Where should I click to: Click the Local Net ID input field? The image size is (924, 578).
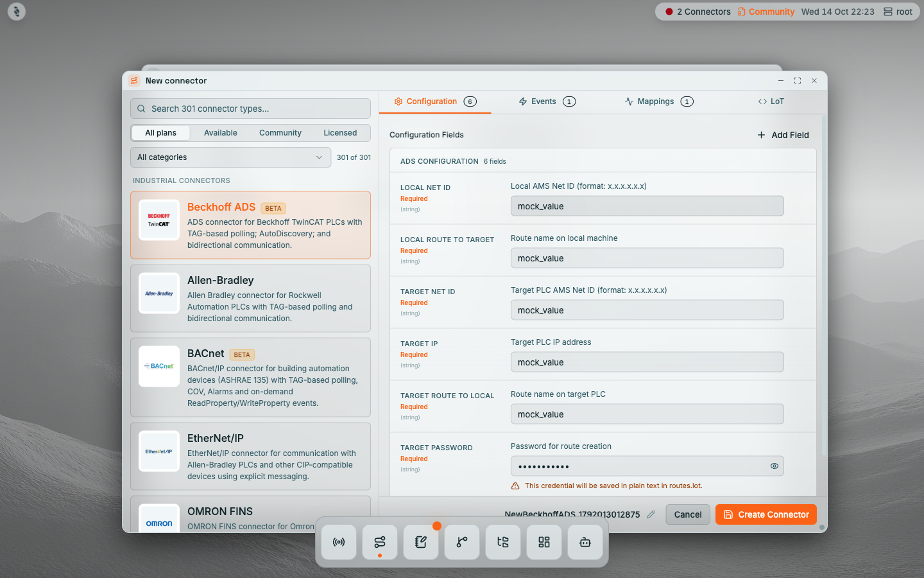647,206
